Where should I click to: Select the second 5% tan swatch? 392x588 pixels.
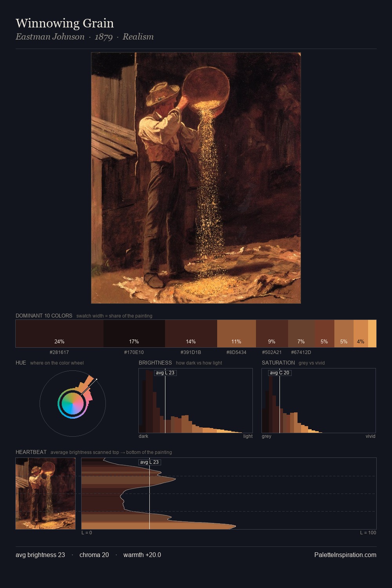(344, 334)
